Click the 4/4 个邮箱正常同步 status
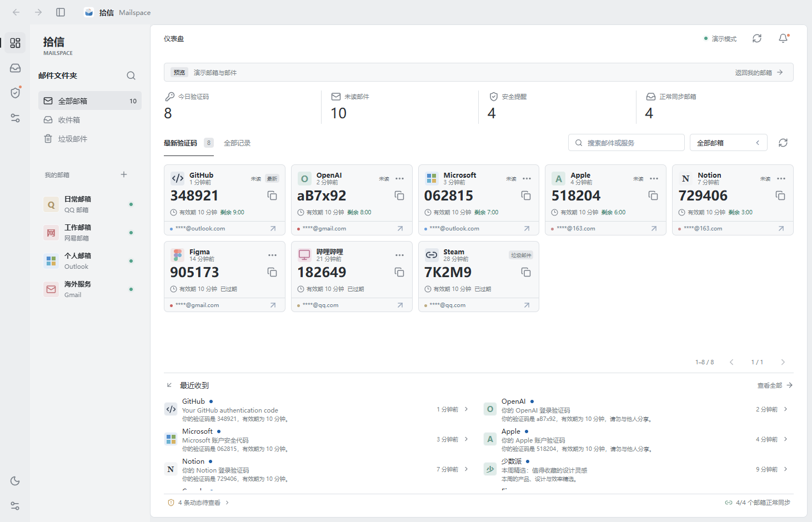Viewport: 812px width, 522px height. coord(758,503)
